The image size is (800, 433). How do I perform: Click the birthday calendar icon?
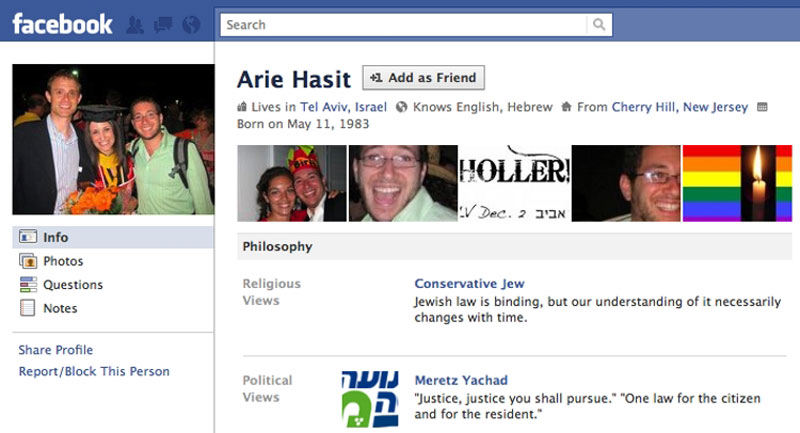pyautogui.click(x=762, y=107)
